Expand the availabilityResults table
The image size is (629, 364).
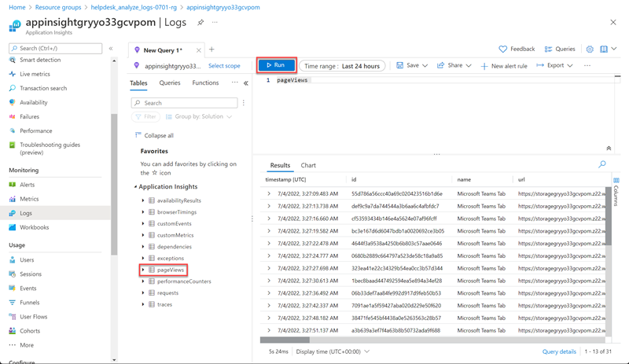tap(143, 200)
